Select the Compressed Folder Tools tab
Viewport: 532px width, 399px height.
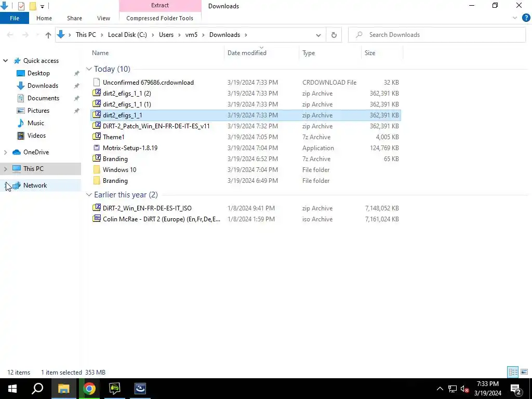[160, 18]
